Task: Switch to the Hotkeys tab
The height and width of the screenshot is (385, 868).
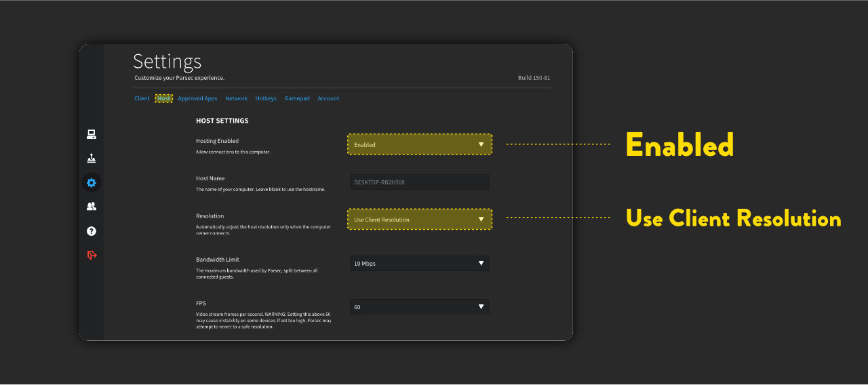Action: pyautogui.click(x=266, y=99)
